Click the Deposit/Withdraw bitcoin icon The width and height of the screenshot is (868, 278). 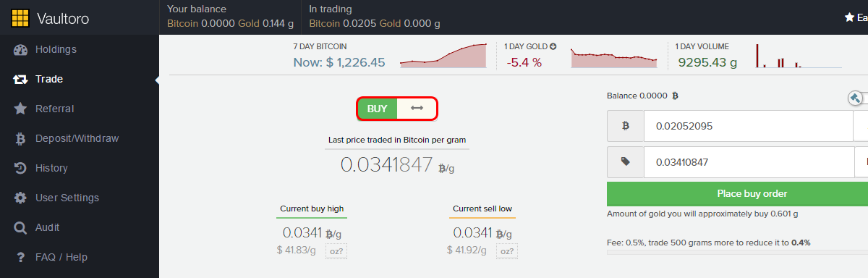click(20, 138)
